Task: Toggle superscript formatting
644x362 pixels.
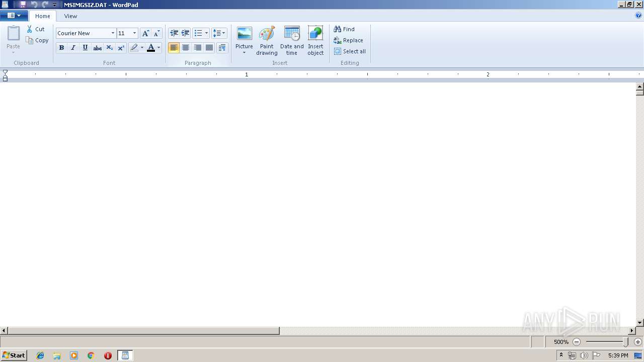Action: pos(121,48)
